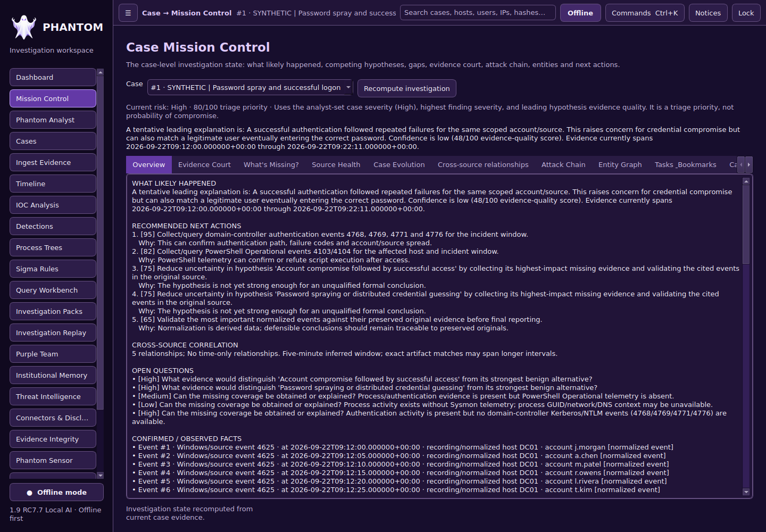Viewport: 766px width, 532px height.
Task: Click the sidebar scroll-up arrow
Action: tap(101, 72)
